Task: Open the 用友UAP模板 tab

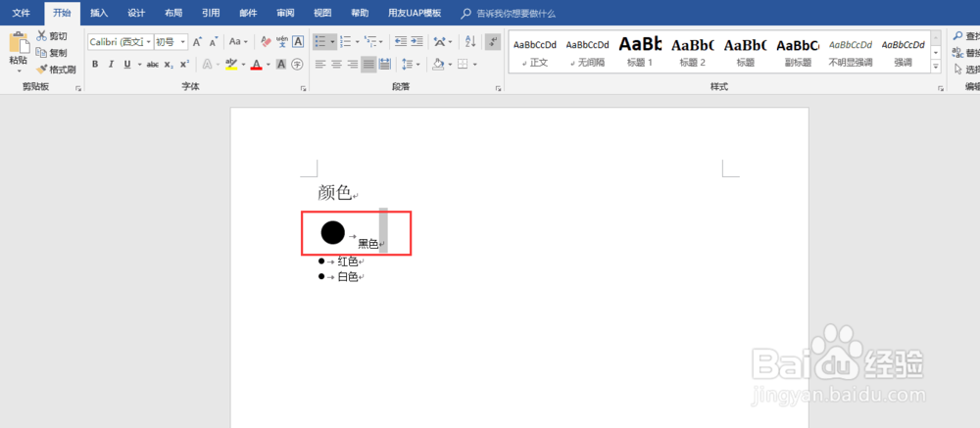Action: click(415, 13)
